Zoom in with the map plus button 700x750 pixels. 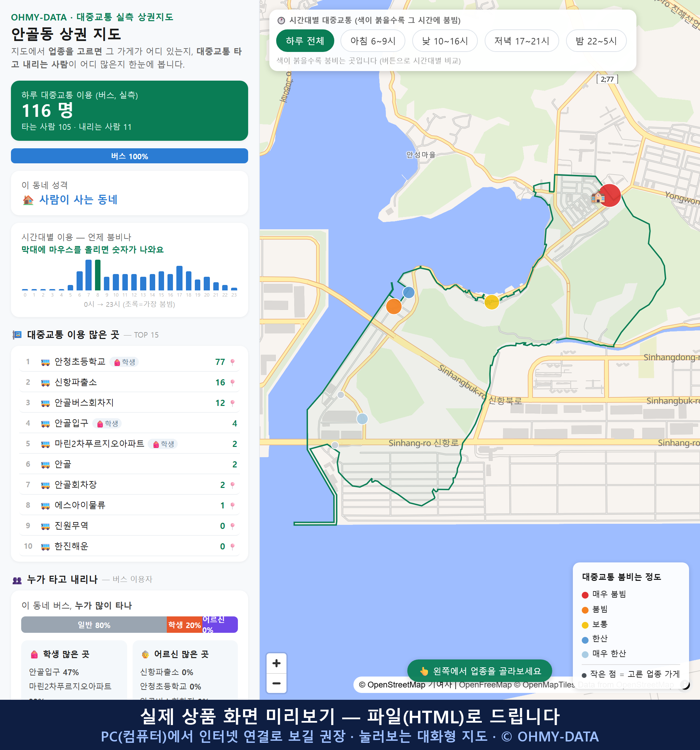click(x=277, y=663)
